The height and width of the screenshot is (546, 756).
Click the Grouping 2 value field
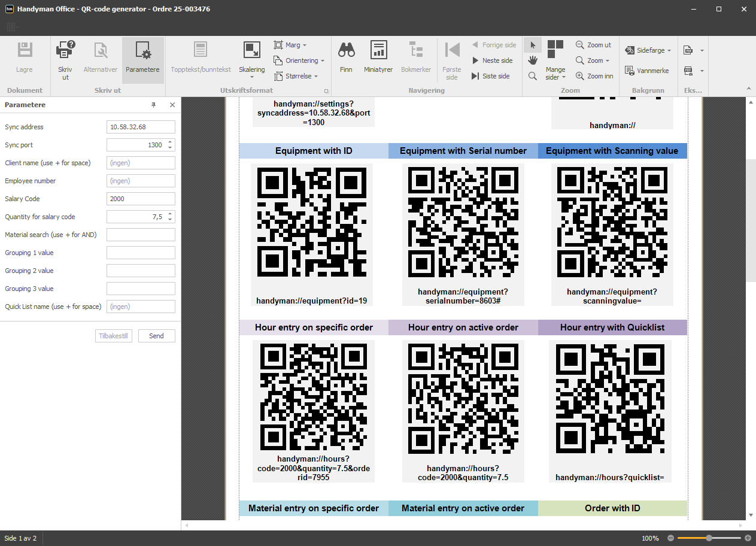[x=141, y=271]
